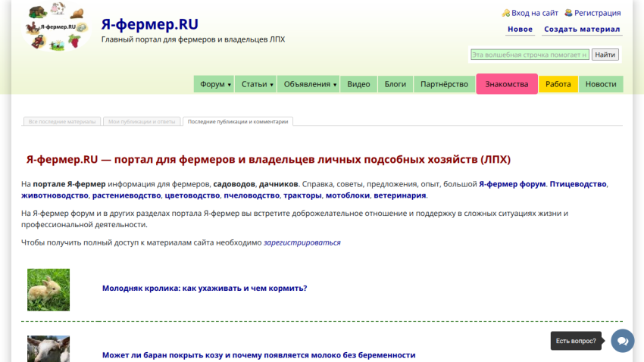
Task: Open the Регистрация link
Action: point(598,13)
